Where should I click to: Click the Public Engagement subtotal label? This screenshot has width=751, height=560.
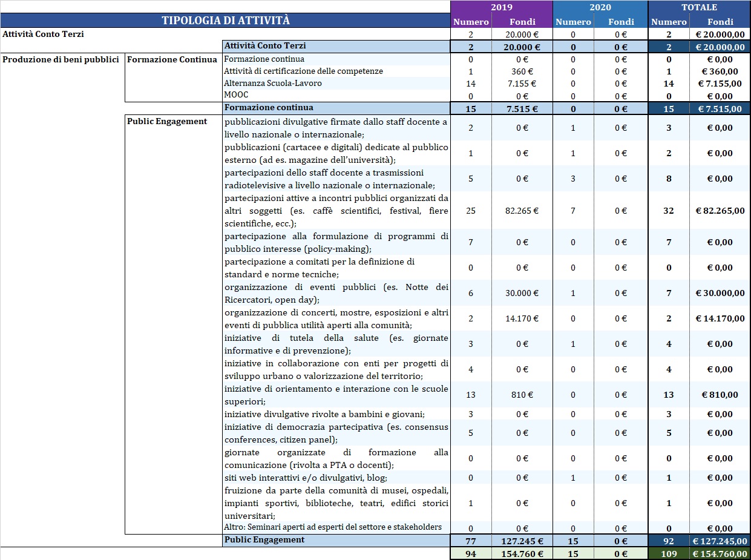(336, 540)
